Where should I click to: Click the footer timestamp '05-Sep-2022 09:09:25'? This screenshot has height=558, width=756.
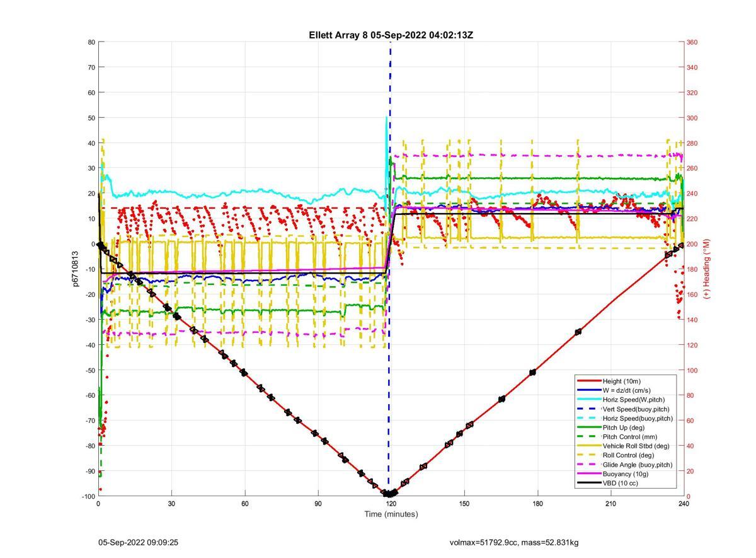[139, 542]
